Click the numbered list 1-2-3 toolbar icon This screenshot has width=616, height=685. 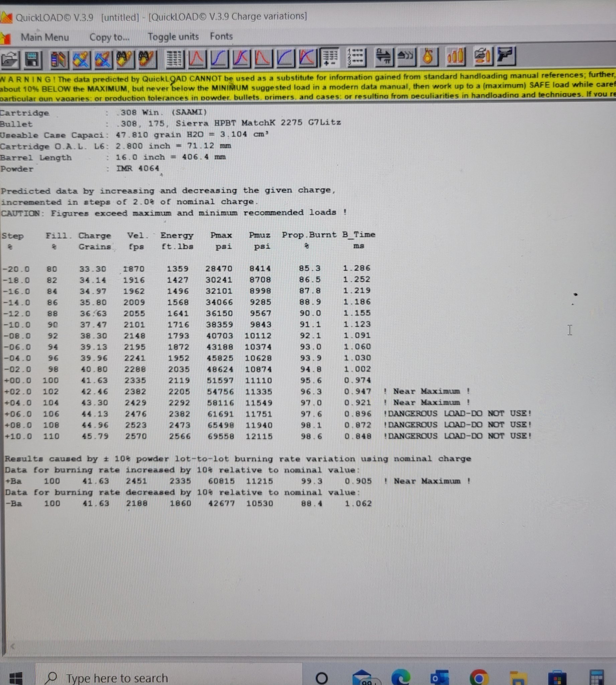coord(356,57)
